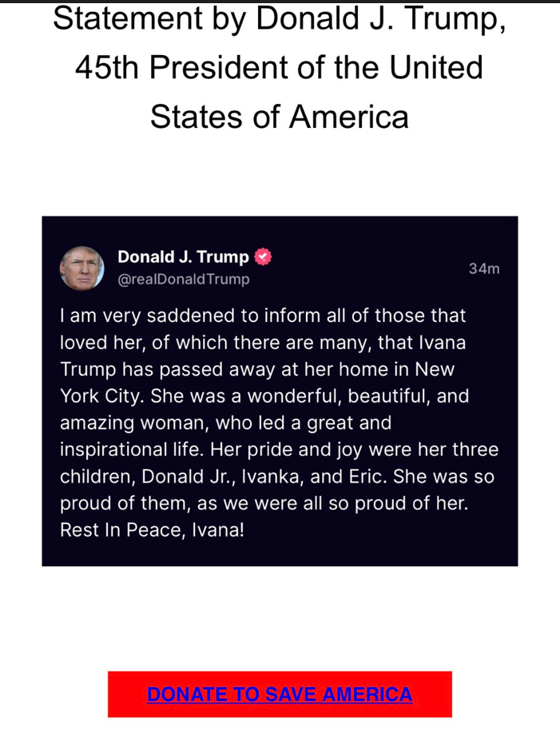Image resolution: width=560 pixels, height=738 pixels.
Task: Click the 'amazing woman, who led a great' line
Action: (225, 423)
